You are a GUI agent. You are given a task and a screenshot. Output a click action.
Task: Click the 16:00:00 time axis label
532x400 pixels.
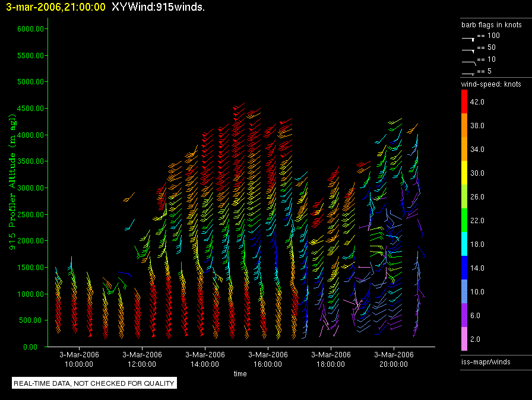[268, 364]
